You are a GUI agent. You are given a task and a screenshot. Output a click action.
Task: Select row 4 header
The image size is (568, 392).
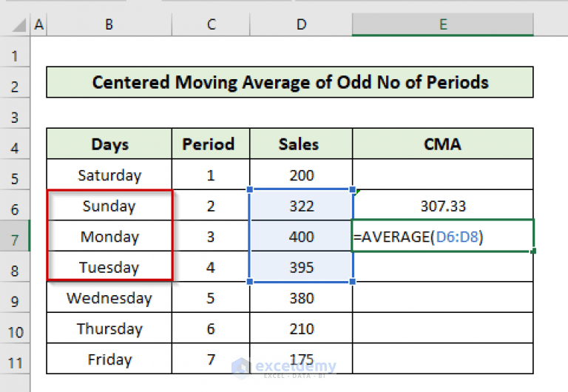[x=15, y=143]
